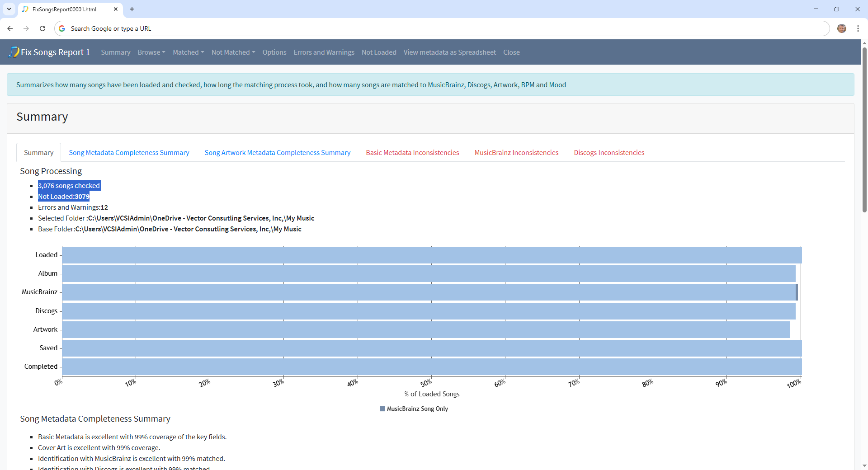Switch to the MusicBrainz Inconsistencies tab
The height and width of the screenshot is (470, 868).
pos(516,153)
